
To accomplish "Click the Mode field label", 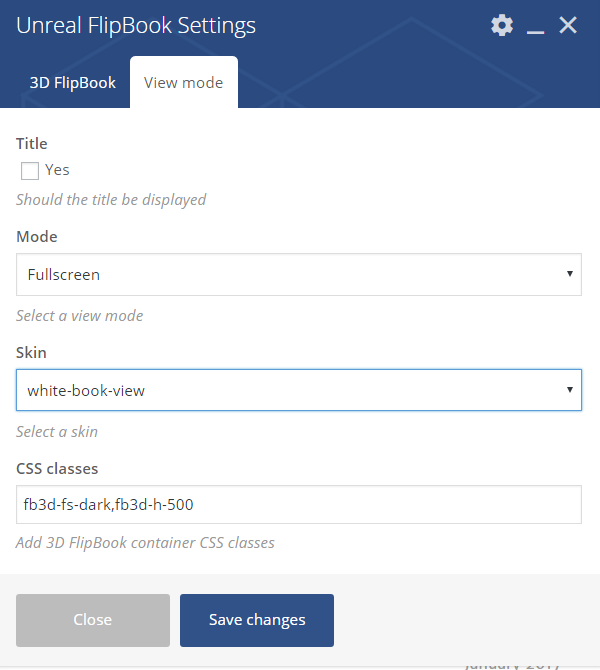I will click(x=37, y=236).
